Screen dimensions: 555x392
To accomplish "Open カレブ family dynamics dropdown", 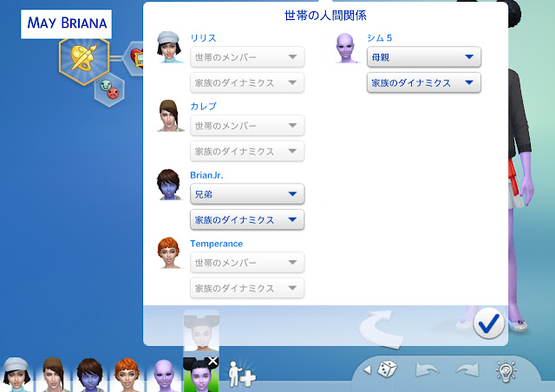I will coord(247,152).
